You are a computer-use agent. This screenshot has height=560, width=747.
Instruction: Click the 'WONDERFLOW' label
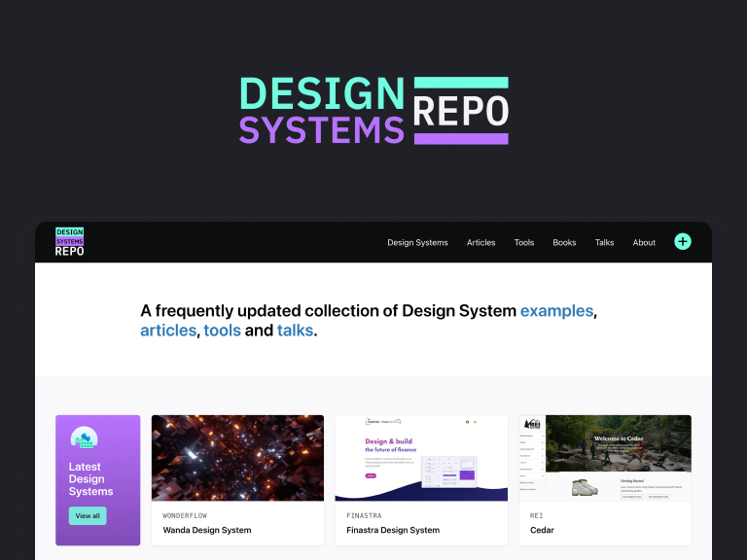click(185, 515)
